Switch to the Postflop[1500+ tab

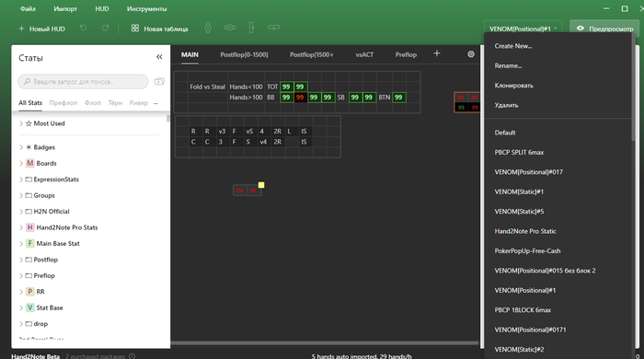[311, 54]
